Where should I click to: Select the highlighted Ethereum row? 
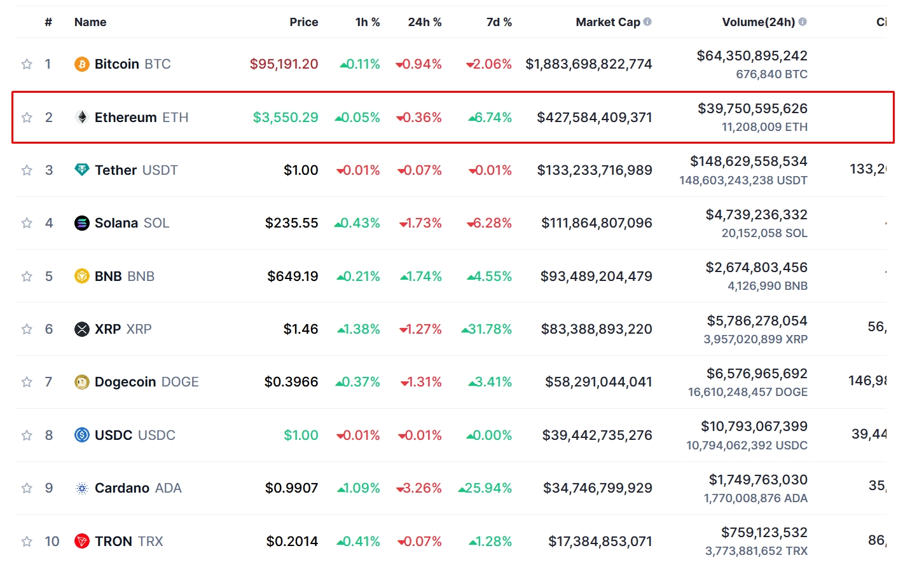point(445,117)
